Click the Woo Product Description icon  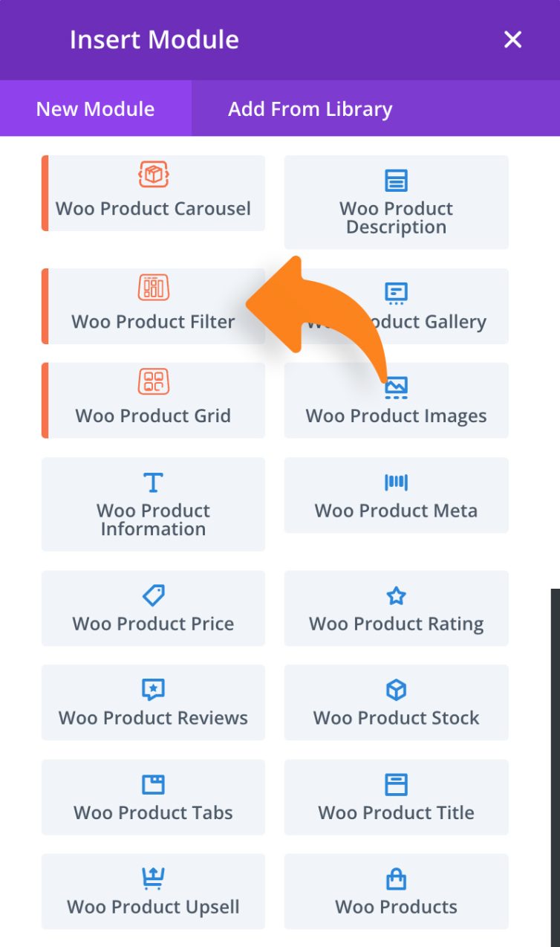click(396, 180)
